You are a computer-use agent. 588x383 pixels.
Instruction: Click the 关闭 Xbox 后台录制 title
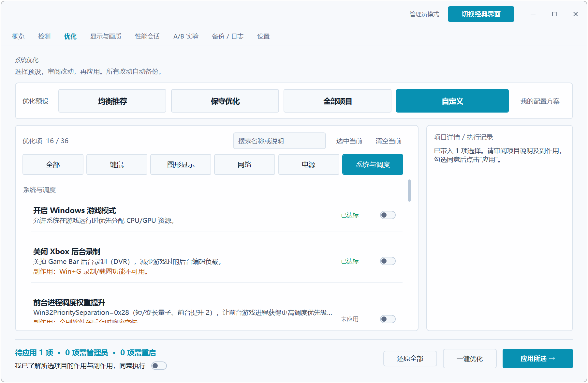[x=67, y=252]
